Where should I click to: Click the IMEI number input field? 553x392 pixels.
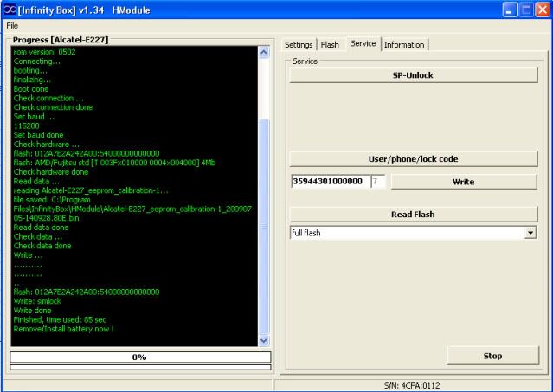tap(329, 181)
